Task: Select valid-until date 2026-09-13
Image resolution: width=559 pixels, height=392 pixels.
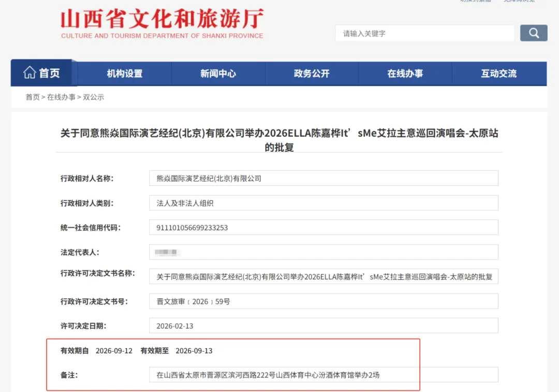Action: click(x=194, y=351)
